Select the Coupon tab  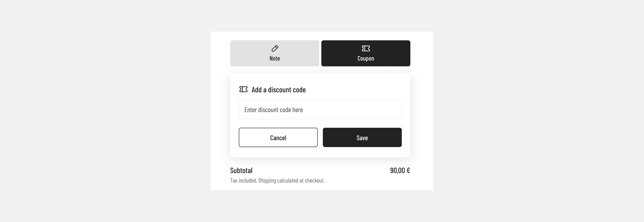[x=366, y=53]
